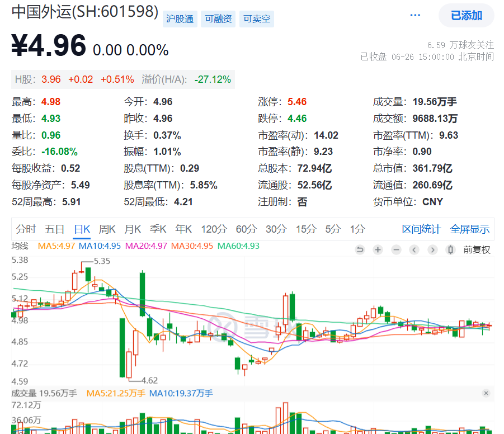Switch to the 60分 chart tab

[246, 229]
